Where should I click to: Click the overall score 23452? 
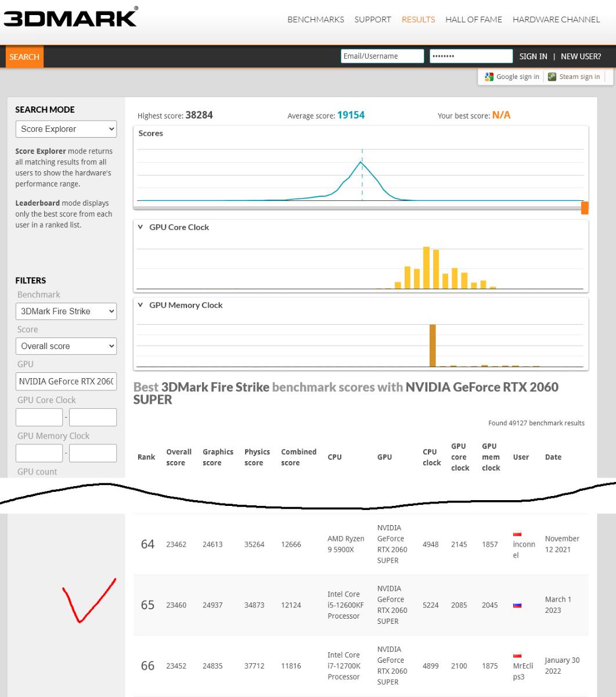(176, 667)
